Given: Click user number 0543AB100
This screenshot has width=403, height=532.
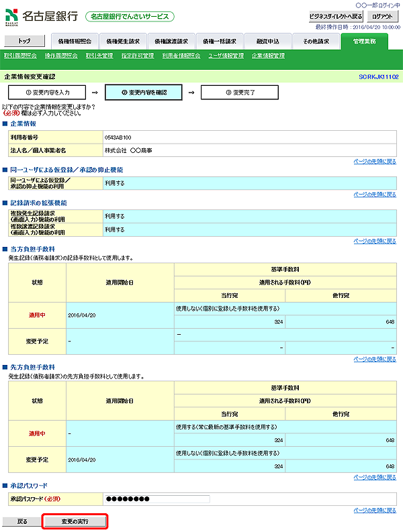Looking at the screenshot, I should coord(118,138).
